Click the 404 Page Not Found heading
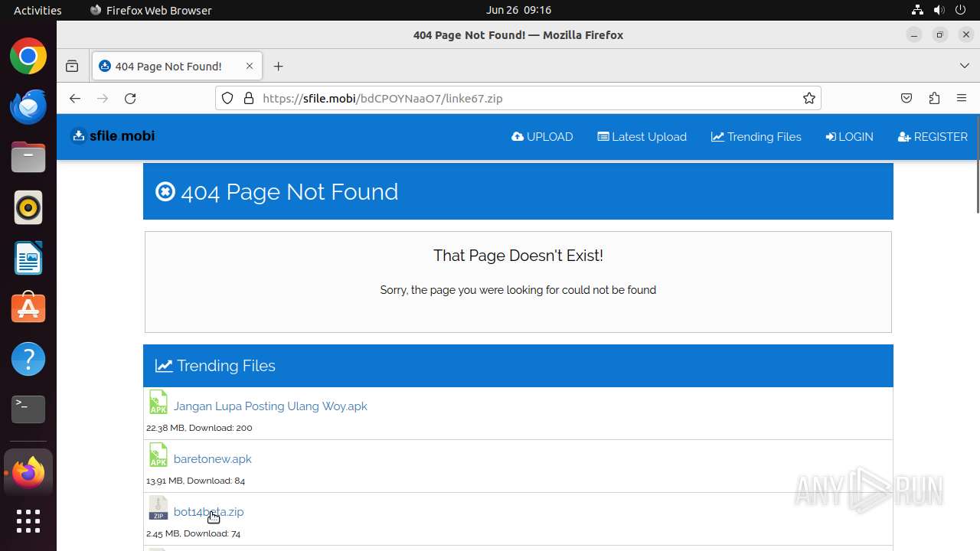Screen dimensions: 980x551 point(289,191)
